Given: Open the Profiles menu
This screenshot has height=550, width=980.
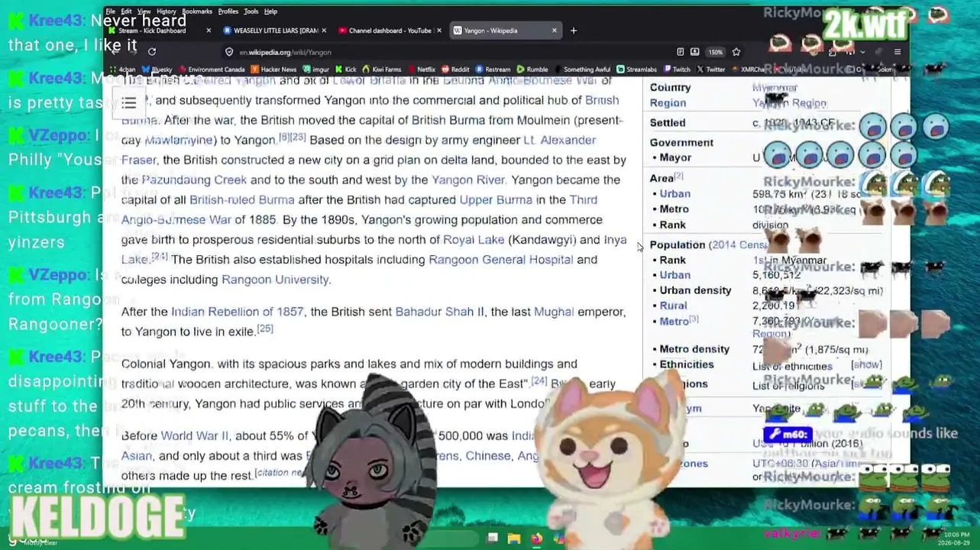Looking at the screenshot, I should tap(228, 11).
